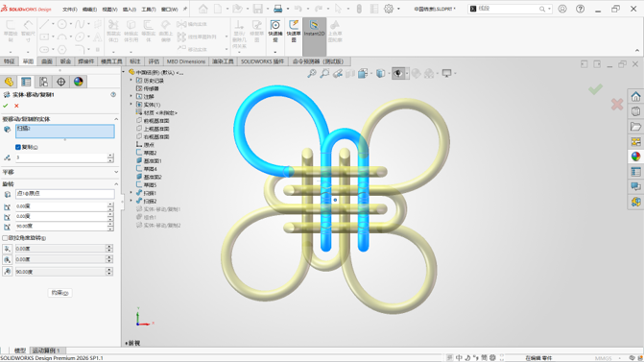Viewport: 644px width, 362px height.
Task: Expand the 平移 (Translate) section
Action: point(116,172)
